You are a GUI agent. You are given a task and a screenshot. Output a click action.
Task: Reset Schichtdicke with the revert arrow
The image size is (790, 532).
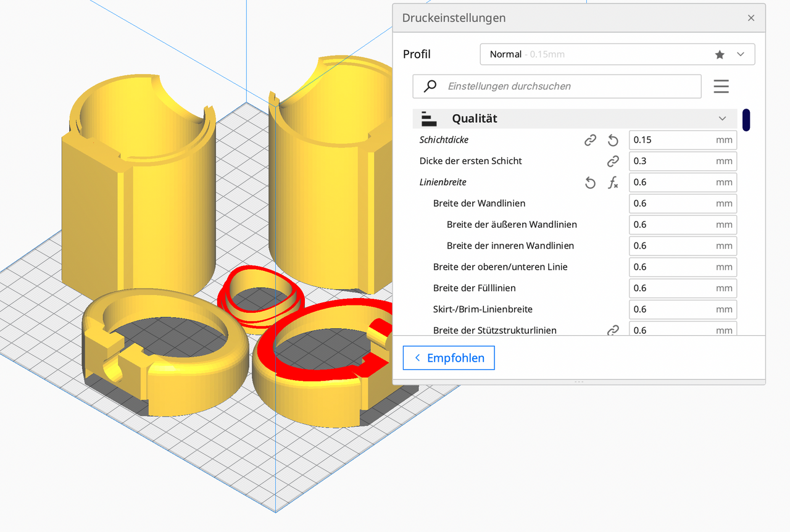point(613,140)
